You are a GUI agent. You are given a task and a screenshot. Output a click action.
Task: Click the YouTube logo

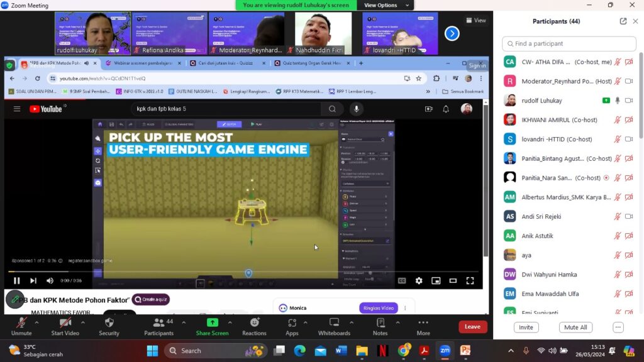tap(45, 109)
